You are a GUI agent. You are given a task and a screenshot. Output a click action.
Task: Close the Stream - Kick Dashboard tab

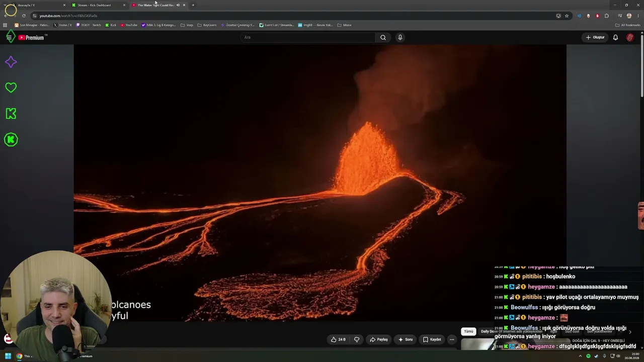(x=124, y=5)
